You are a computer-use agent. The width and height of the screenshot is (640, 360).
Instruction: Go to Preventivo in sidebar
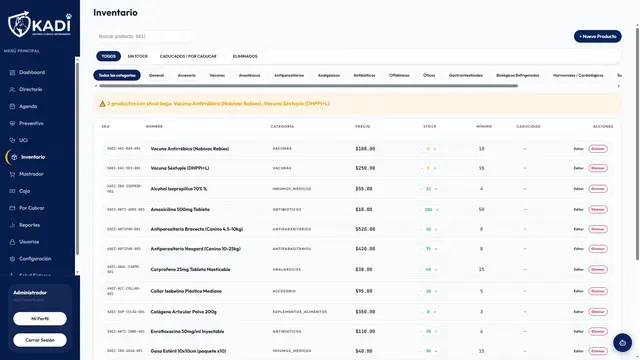(x=31, y=123)
